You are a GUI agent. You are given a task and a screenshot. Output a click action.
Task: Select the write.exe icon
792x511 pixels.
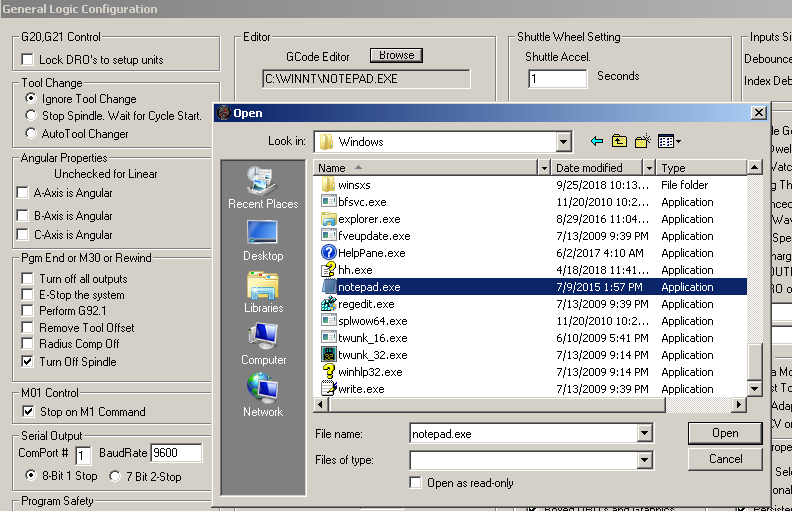tap(328, 389)
